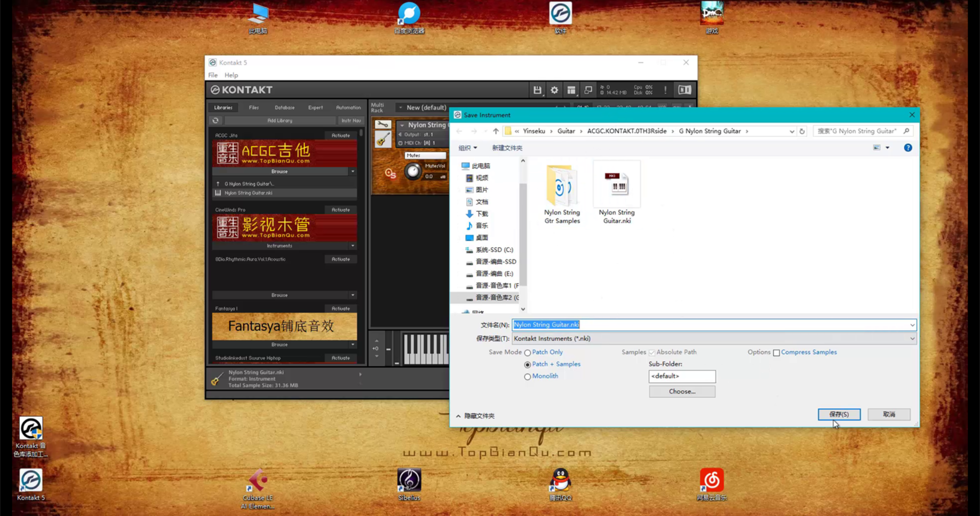The width and height of the screenshot is (980, 516).
Task: Open 此电脑 desktop icon
Action: (258, 19)
